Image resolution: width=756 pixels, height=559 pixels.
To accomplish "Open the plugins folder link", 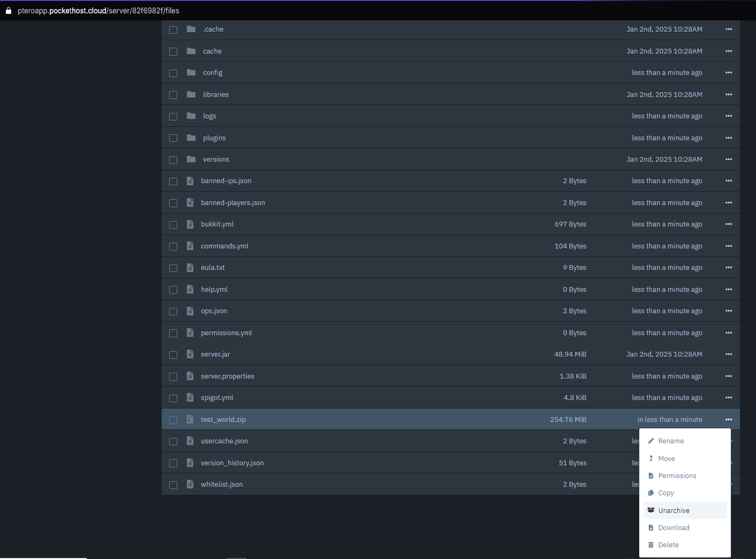I will (214, 138).
